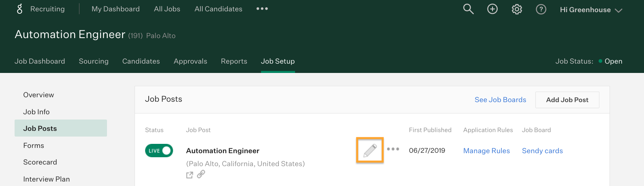This screenshot has width=644, height=186.
Task: Toggle the LIVE status switch off
Action: tap(159, 150)
